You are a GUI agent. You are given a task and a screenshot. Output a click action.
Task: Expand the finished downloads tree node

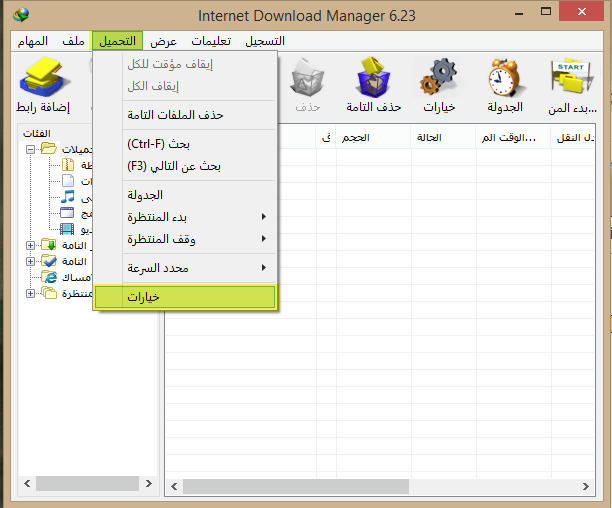[30, 261]
